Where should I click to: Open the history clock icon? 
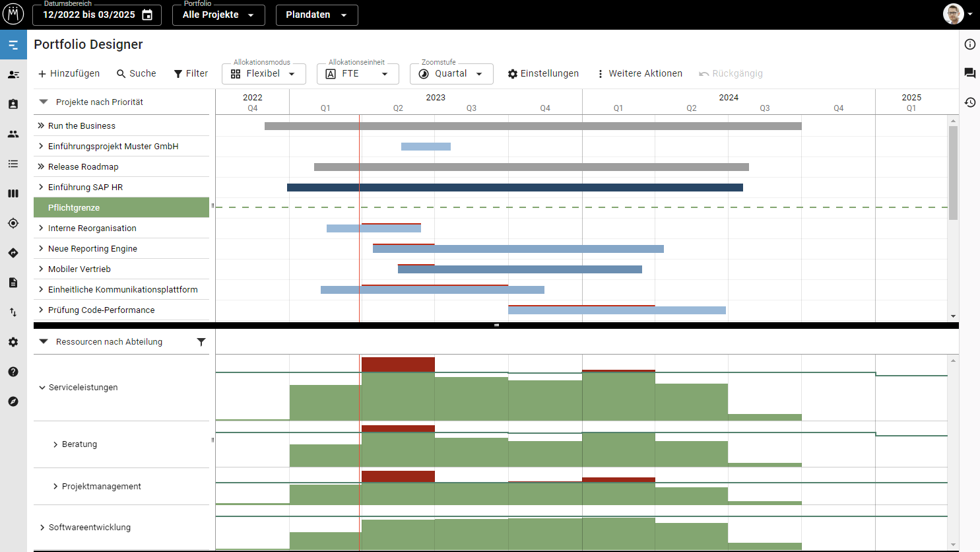pos(969,102)
